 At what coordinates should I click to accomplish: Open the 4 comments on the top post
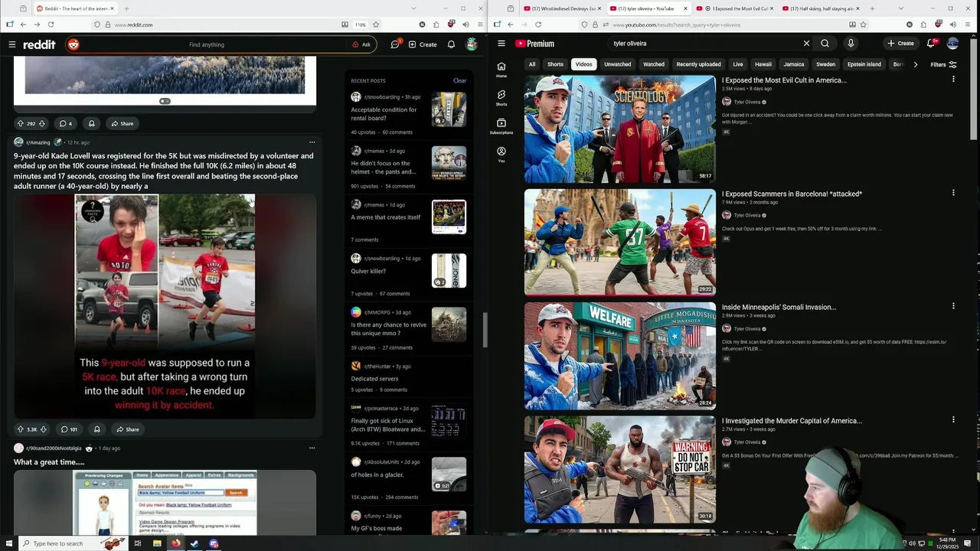click(x=66, y=123)
